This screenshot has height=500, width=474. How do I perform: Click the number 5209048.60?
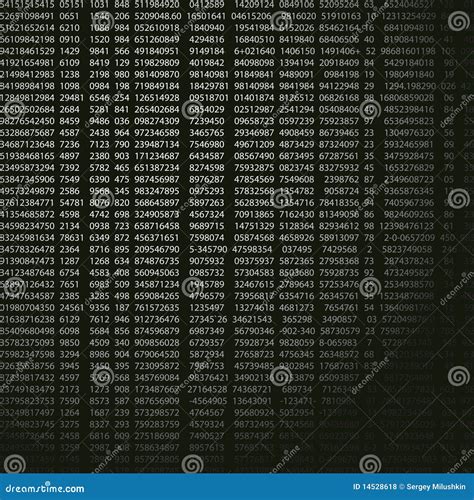tap(158, 16)
